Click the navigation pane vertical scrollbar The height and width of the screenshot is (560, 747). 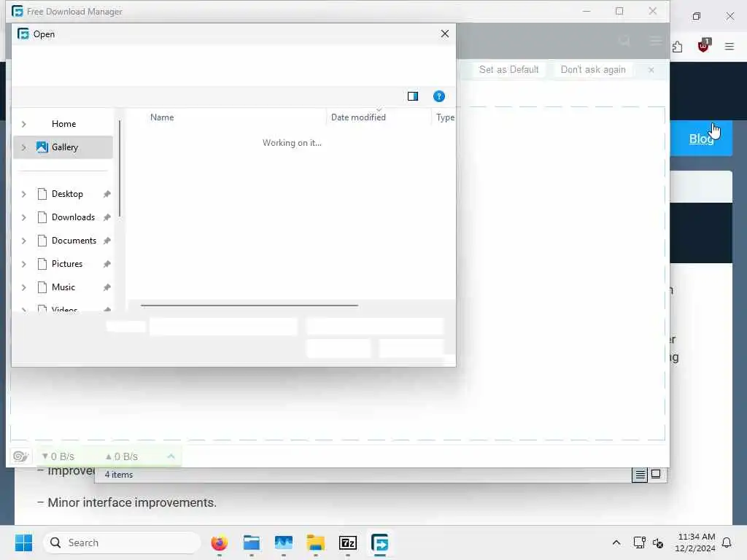pos(120,168)
